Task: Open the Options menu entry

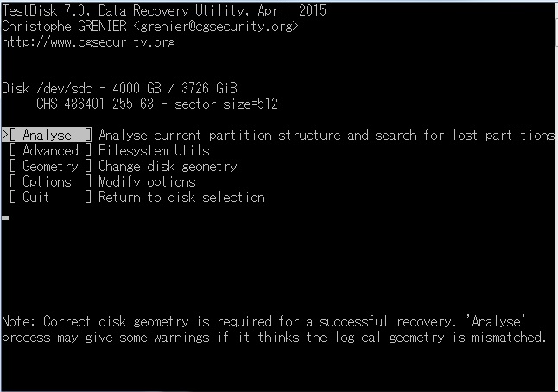Action: (47, 181)
